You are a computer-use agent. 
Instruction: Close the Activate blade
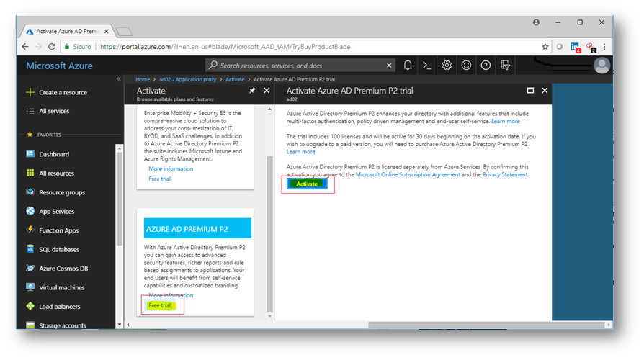pyautogui.click(x=267, y=90)
